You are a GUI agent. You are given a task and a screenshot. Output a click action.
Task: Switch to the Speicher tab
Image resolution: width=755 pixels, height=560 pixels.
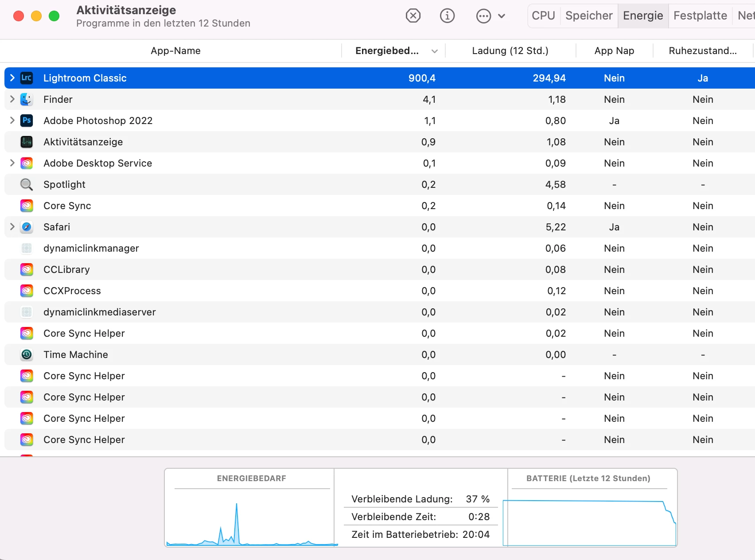(589, 16)
